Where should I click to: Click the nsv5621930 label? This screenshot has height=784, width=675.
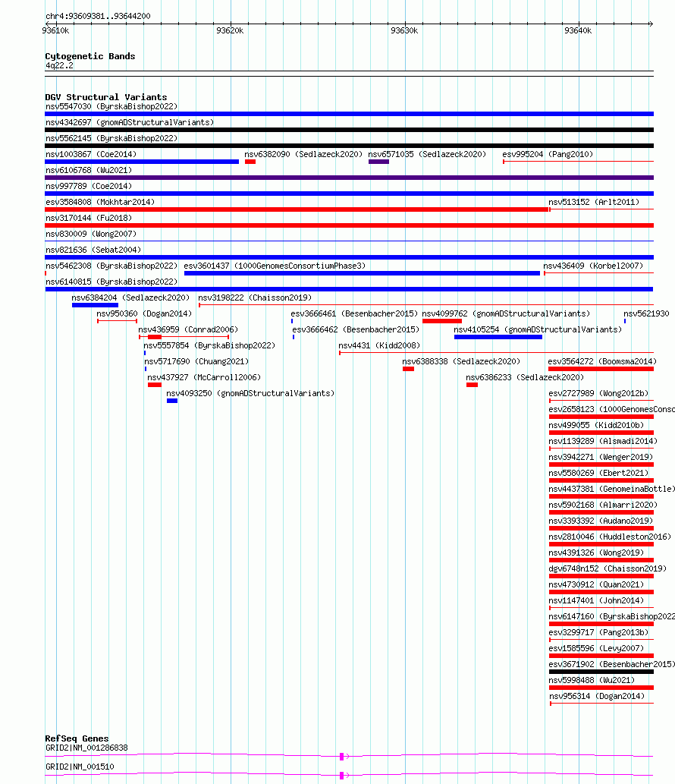coord(646,314)
